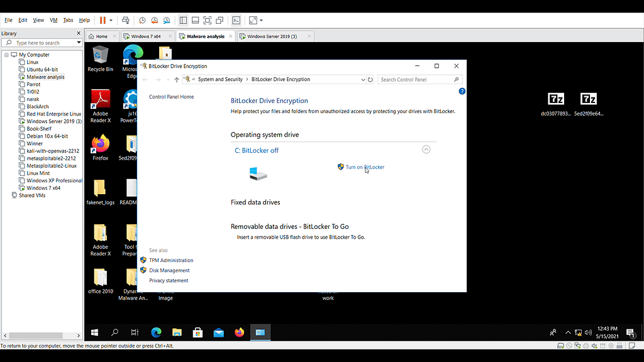The image size is (644, 362).
Task: Select Windows XP Professional in the library
Action: coord(54,180)
